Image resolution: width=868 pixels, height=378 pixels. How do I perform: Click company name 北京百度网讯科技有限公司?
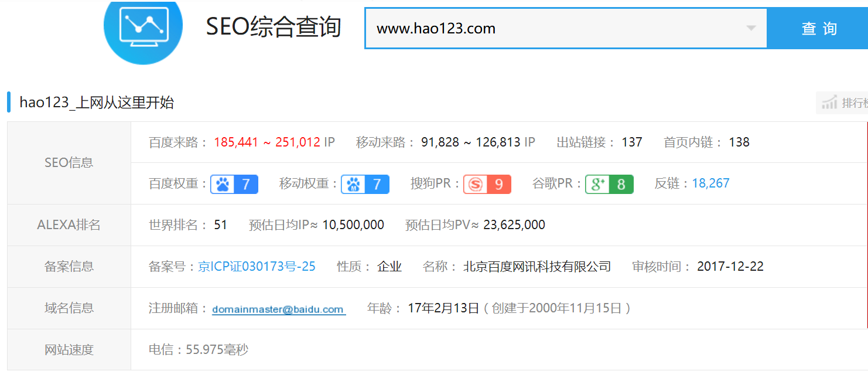click(537, 267)
